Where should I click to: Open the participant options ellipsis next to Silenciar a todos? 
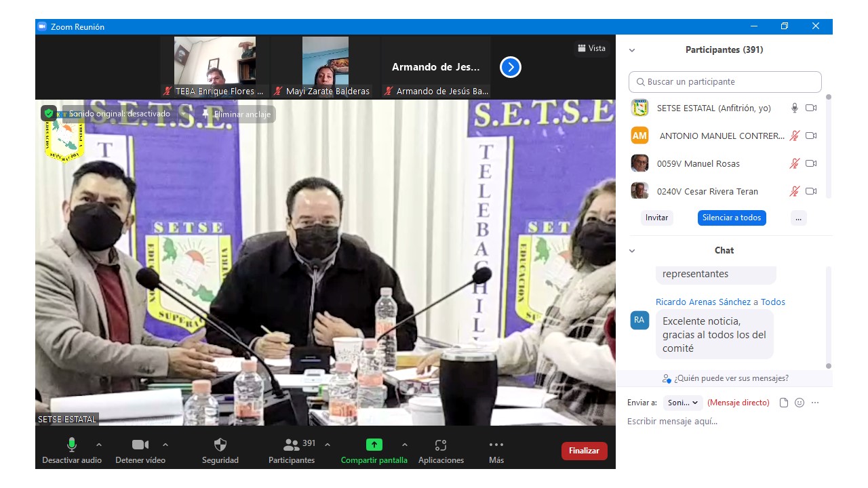click(x=799, y=218)
